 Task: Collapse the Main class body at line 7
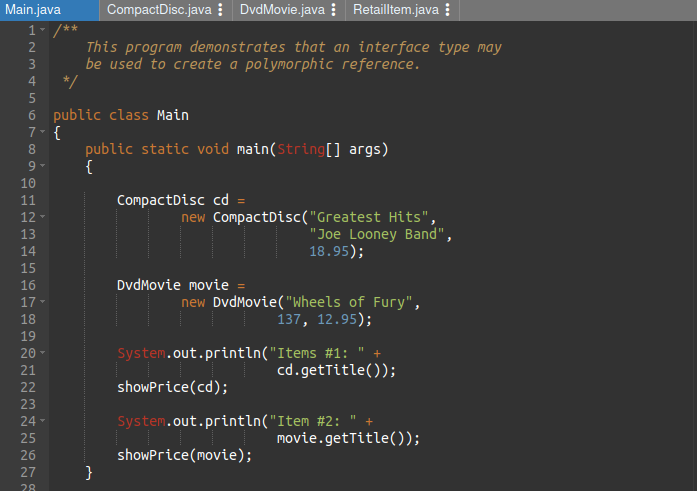pyautogui.click(x=42, y=132)
